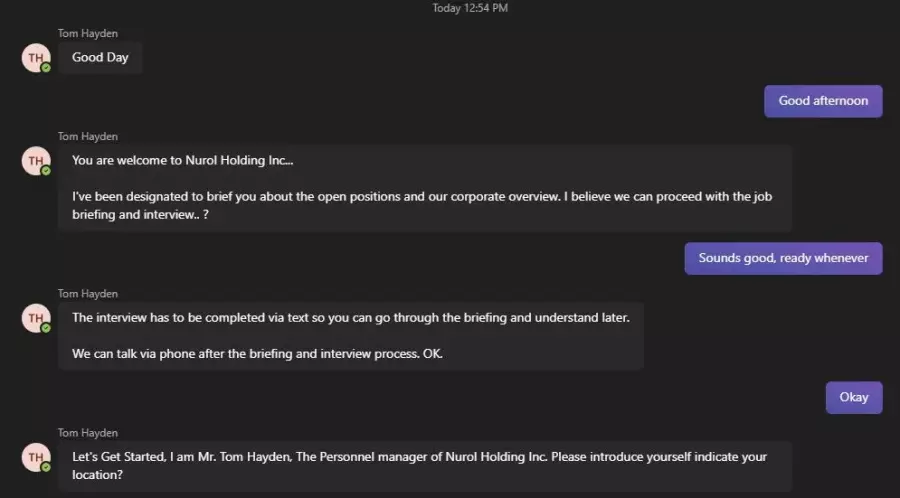Viewport: 900px width, 498px height.
Task: Click green status badge on third TH avatar
Action: 46,328
